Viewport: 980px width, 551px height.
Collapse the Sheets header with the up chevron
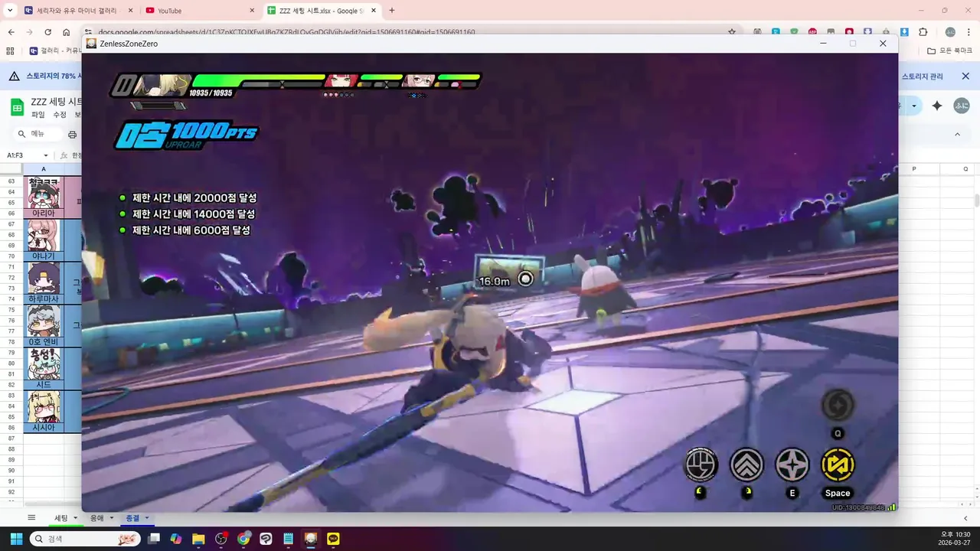pos(957,134)
